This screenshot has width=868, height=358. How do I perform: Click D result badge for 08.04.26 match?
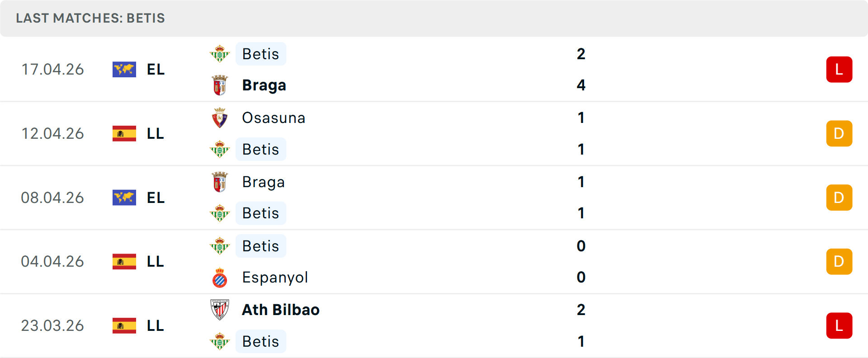839,198
